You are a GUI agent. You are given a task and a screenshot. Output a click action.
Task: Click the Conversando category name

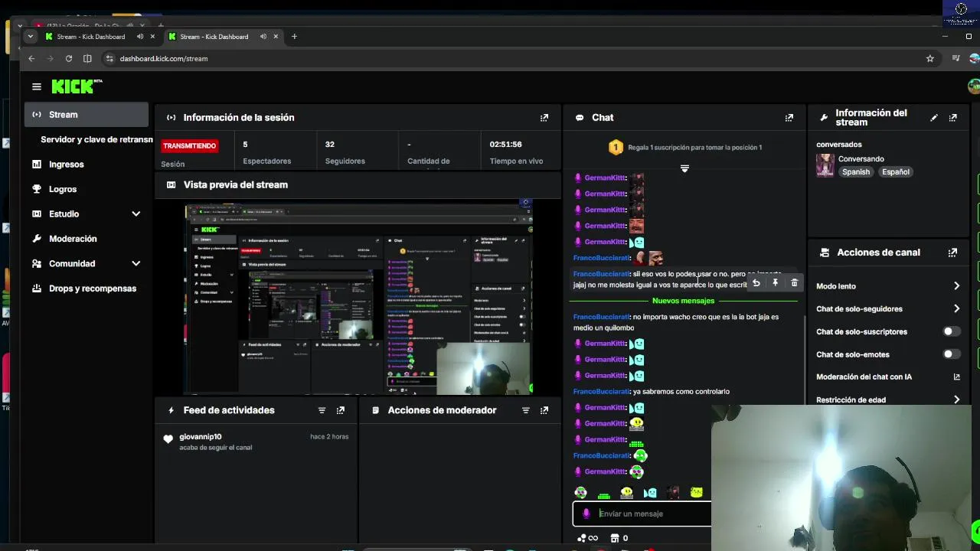tap(861, 159)
